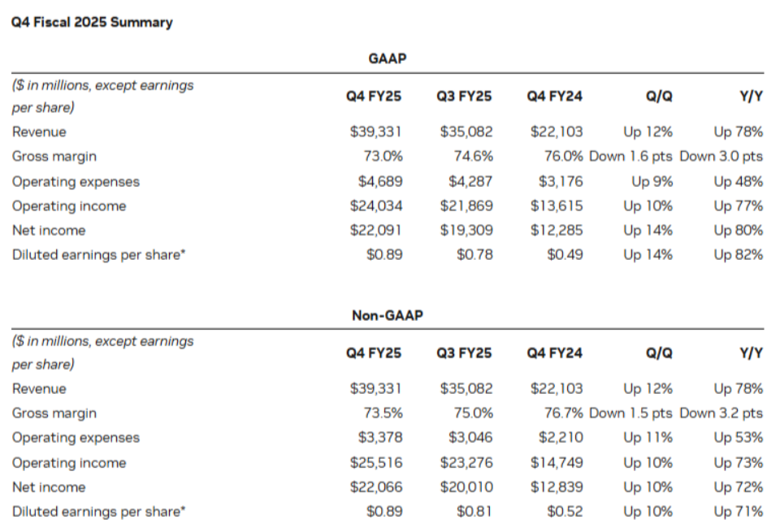Viewport: 767px width, 532px height.
Task: Select the Down 3.0 pts Y/Y cell
Action: tap(721, 157)
